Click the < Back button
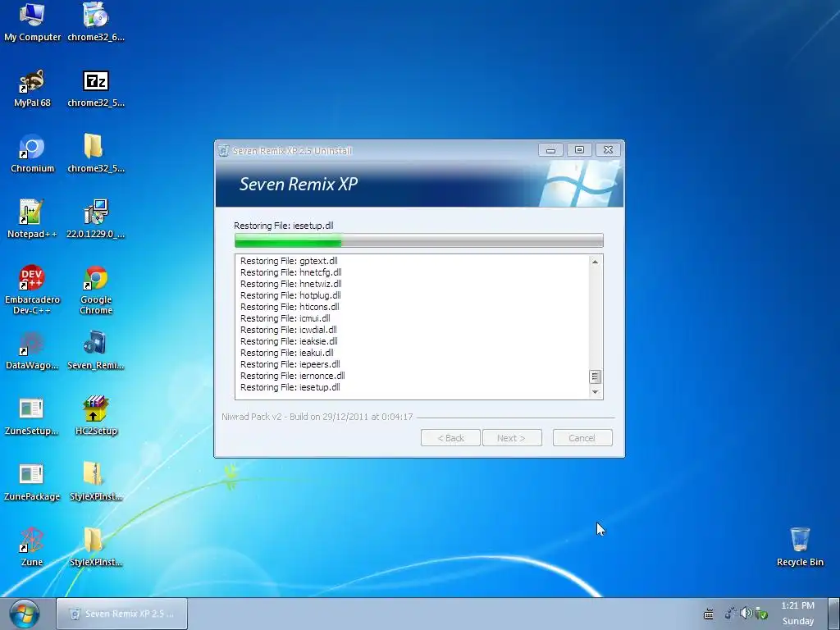This screenshot has width=840, height=630. tap(450, 438)
